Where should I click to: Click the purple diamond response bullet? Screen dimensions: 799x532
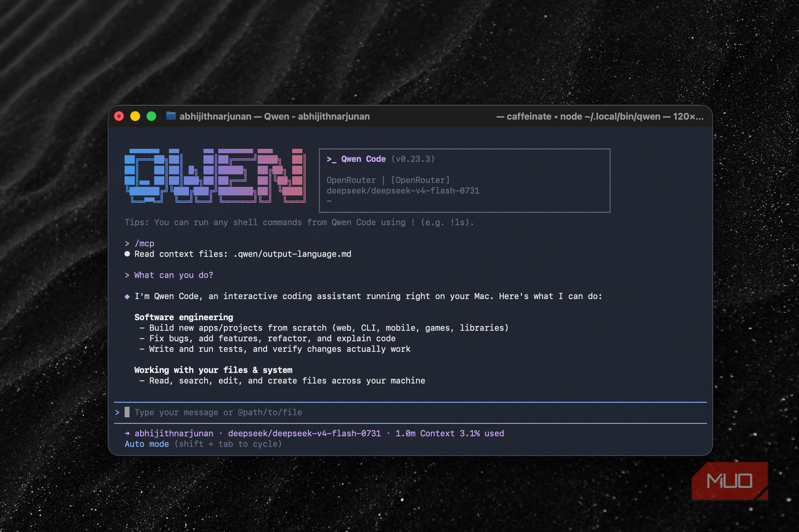pyautogui.click(x=127, y=297)
